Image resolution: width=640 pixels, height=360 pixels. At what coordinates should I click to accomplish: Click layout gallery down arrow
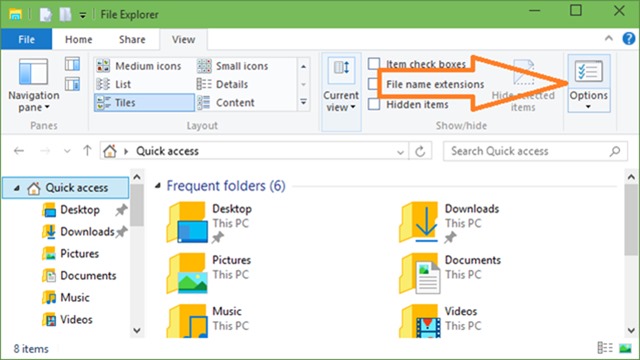304,84
